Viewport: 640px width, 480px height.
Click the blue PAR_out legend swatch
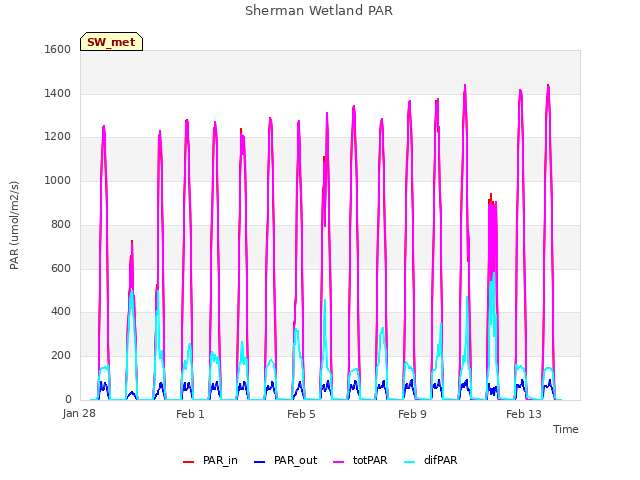260,462
